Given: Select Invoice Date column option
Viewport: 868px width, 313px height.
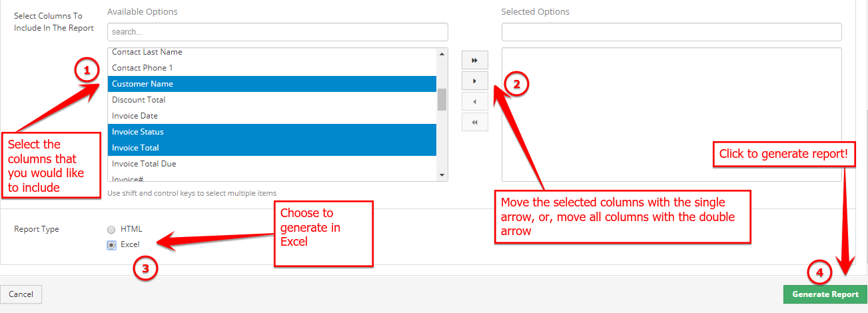Looking at the screenshot, I should 272,116.
